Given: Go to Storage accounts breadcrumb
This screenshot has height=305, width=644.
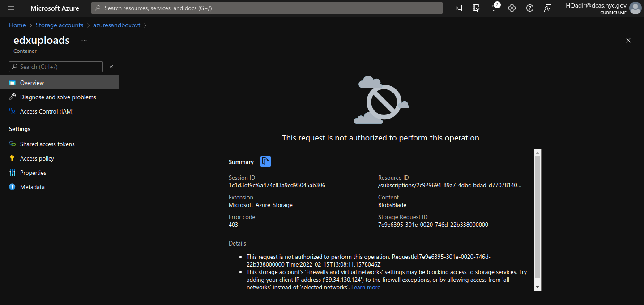Looking at the screenshot, I should tap(59, 25).
